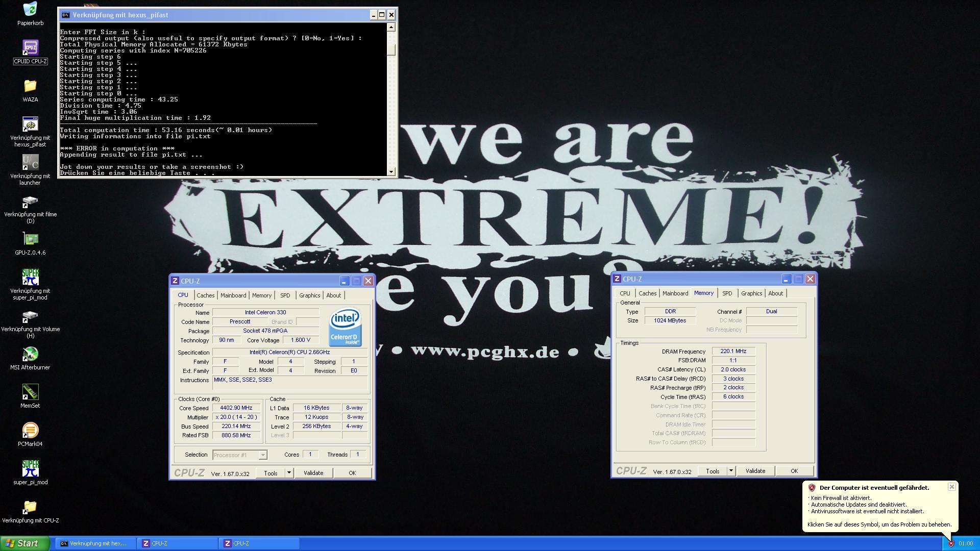Click the Z icon in right CPU-Z title bar

[x=617, y=279]
